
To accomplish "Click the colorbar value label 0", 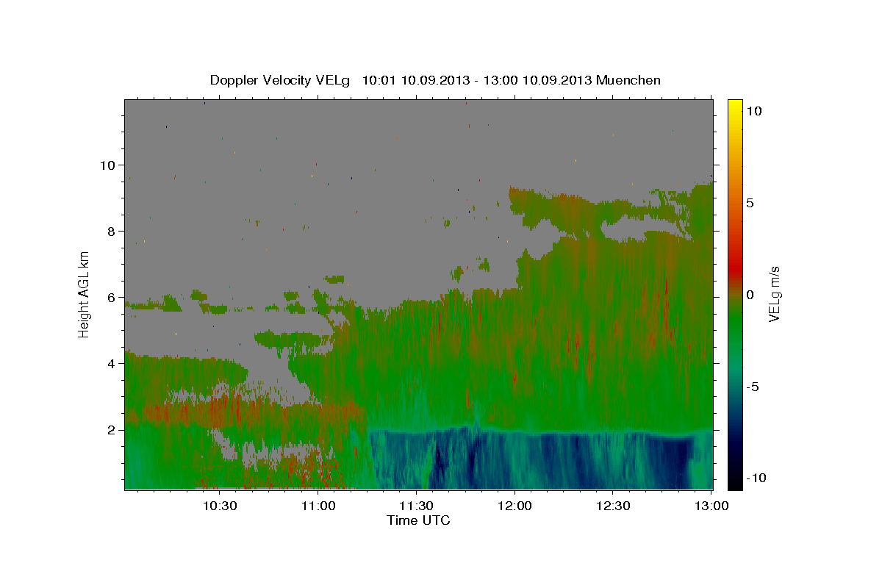I will [x=750, y=295].
